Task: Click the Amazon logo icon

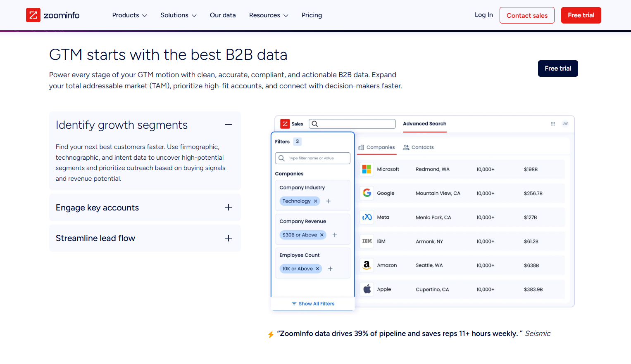Action: coord(367,265)
